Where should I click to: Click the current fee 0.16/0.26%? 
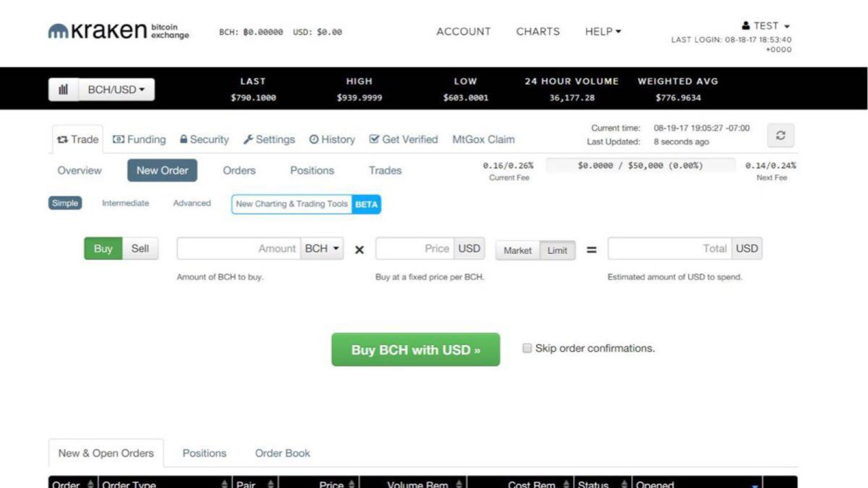(x=508, y=165)
